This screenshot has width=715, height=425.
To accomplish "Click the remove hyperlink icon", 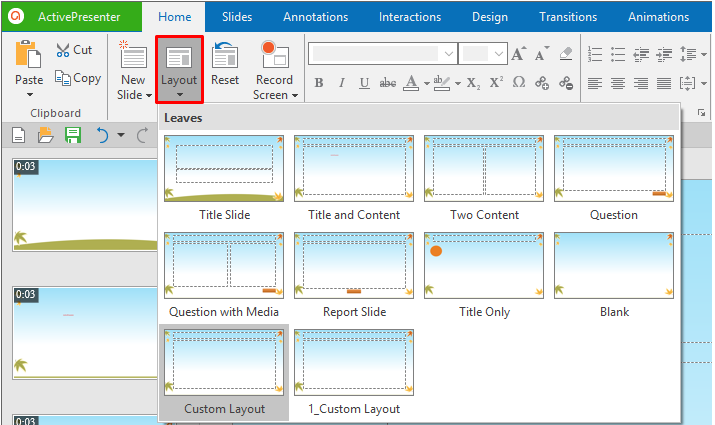I will tap(566, 83).
